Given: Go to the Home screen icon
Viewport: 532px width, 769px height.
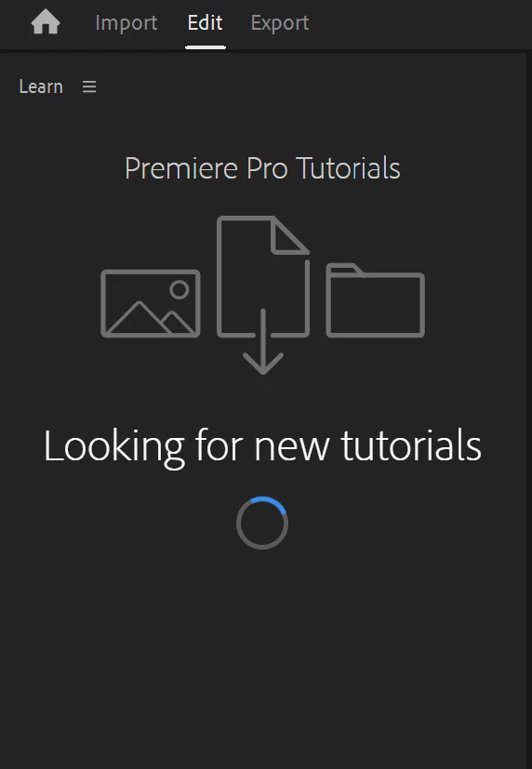Looking at the screenshot, I should coord(46,22).
